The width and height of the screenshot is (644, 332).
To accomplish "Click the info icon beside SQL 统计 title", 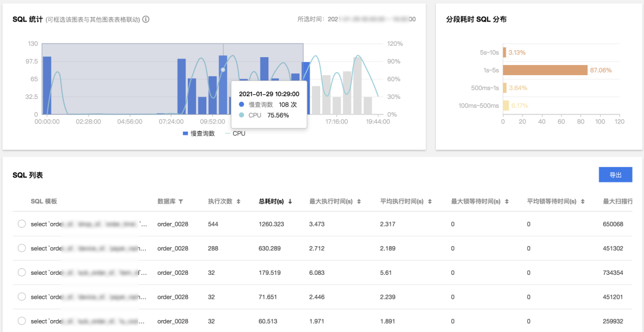I will click(146, 19).
